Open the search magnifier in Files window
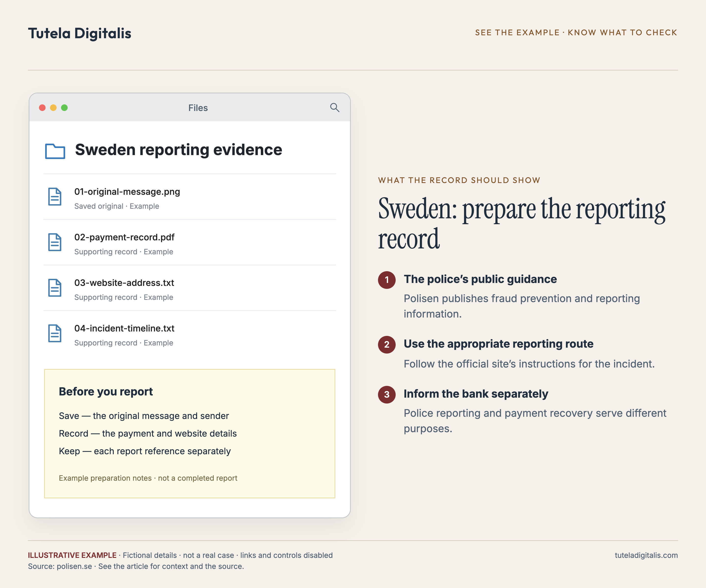The width and height of the screenshot is (706, 588). (335, 108)
